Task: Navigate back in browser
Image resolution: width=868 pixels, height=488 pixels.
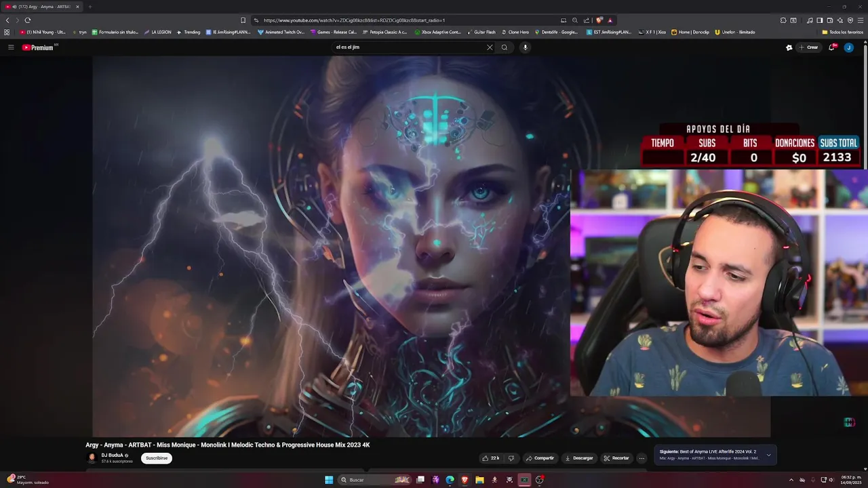Action: 7,20
